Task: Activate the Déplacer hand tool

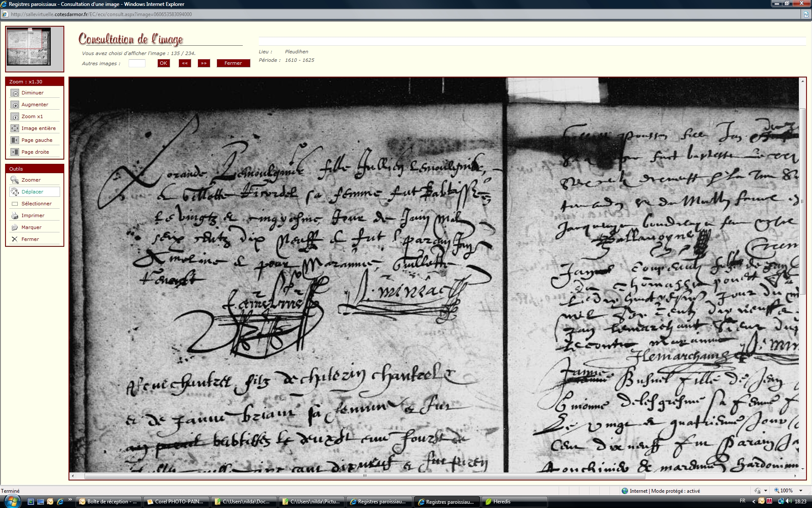Action: [x=15, y=192]
